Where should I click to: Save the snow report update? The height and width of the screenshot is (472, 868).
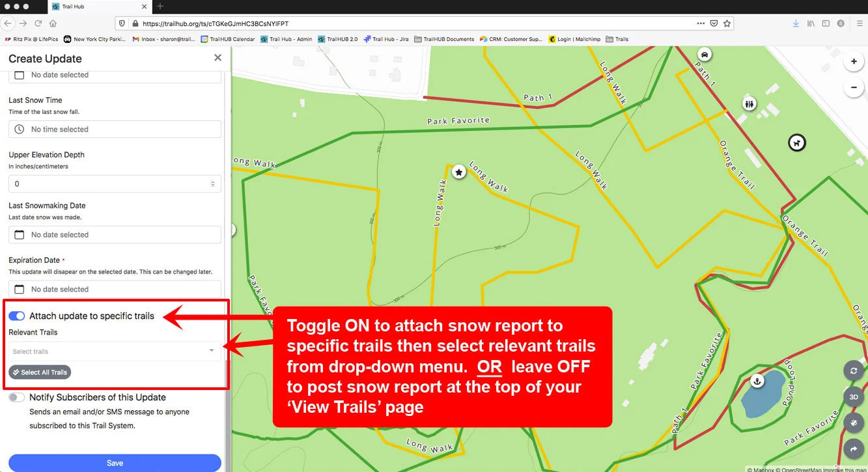coord(115,463)
